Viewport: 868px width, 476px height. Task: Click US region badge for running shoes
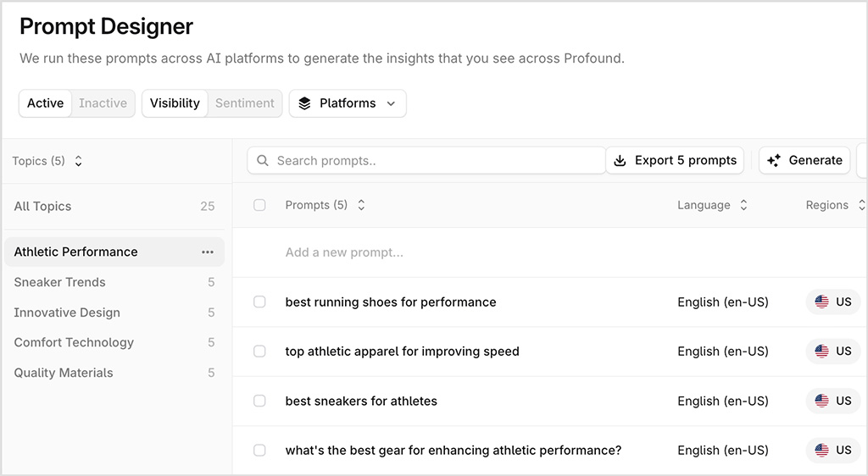point(833,302)
